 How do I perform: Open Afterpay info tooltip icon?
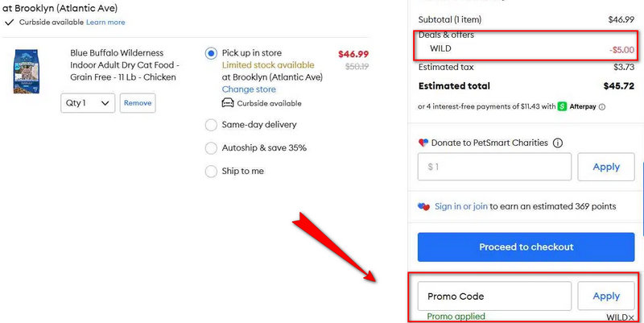602,106
